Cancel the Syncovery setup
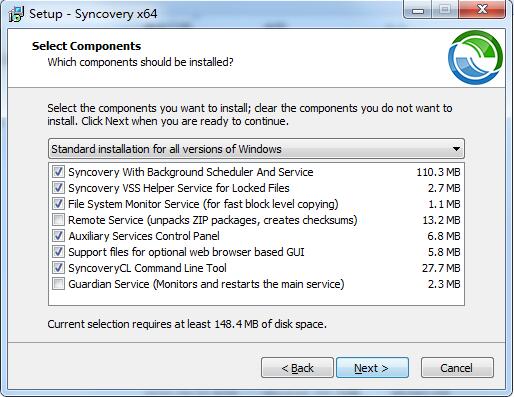Image resolution: width=514 pixels, height=397 pixels. click(x=457, y=368)
